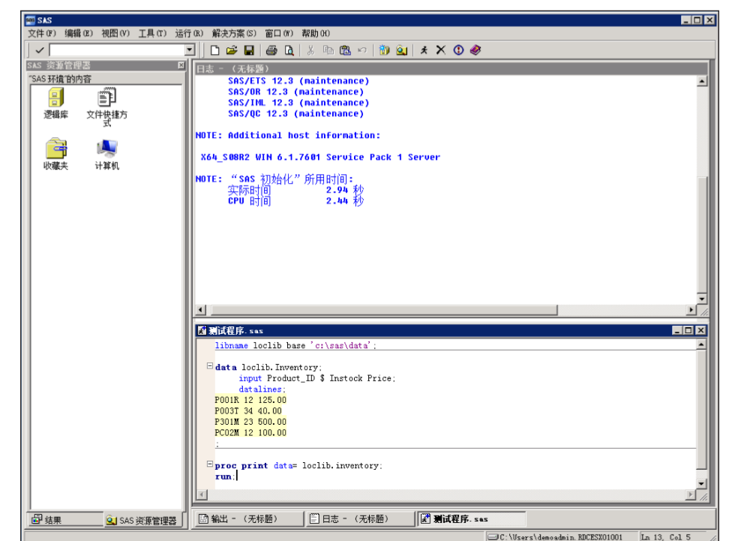Click the 'Ln 13, Col 5' status bar entry
756x541 pixels.
pyautogui.click(x=666, y=536)
